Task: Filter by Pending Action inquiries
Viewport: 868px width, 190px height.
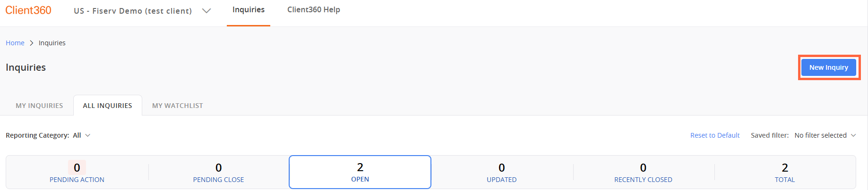Action: (x=77, y=172)
